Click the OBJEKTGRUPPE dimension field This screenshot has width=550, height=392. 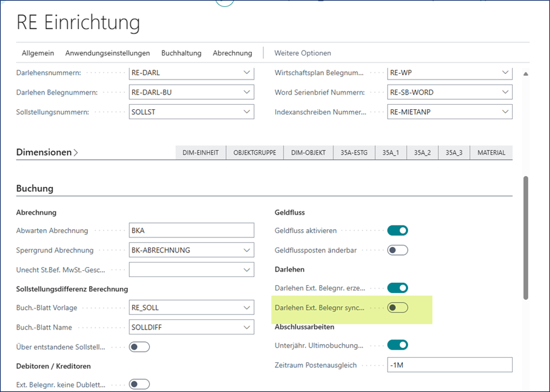click(x=254, y=153)
